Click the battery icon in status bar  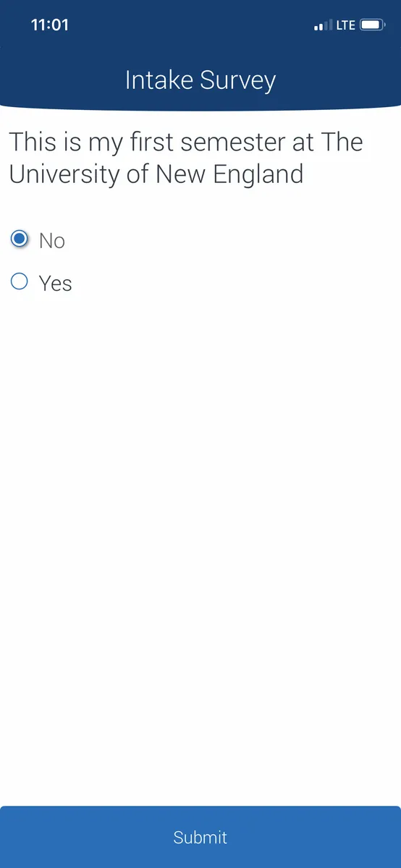373,25
